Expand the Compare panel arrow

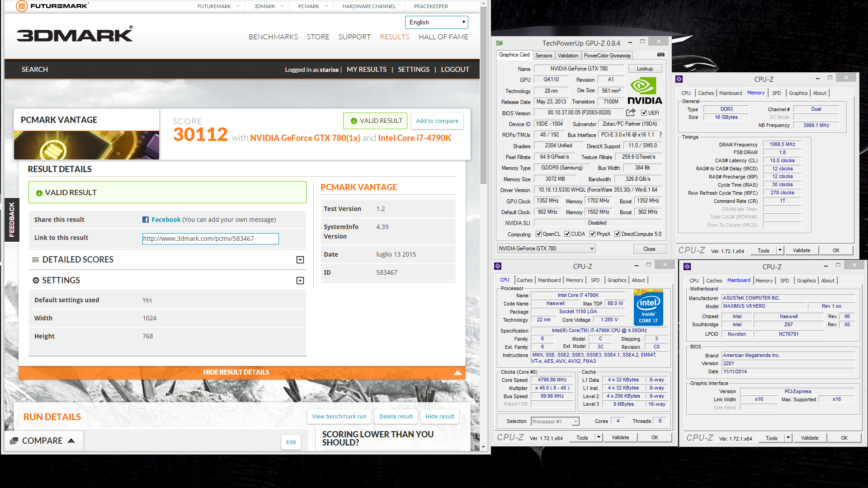coord(71,441)
